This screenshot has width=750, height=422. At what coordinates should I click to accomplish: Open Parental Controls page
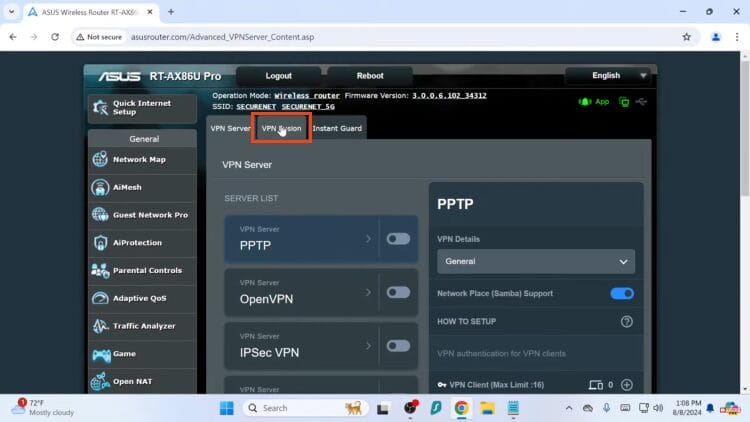click(x=142, y=270)
